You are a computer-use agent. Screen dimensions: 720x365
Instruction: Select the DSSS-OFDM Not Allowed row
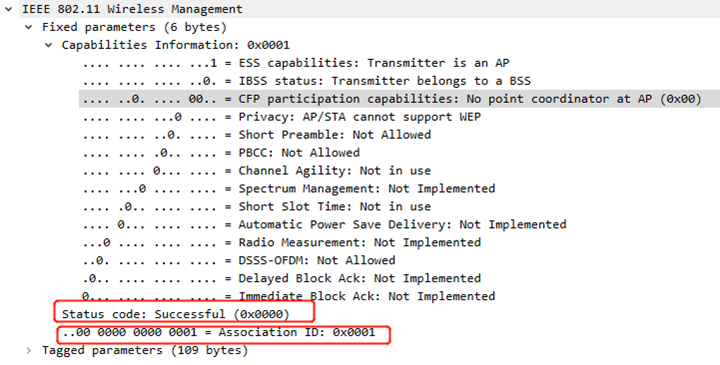[x=239, y=260]
